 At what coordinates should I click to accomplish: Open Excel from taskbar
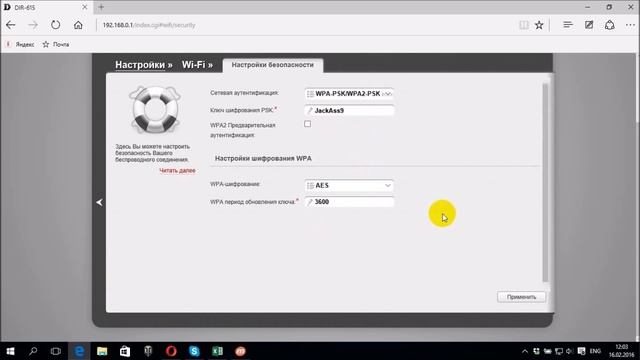217,351
